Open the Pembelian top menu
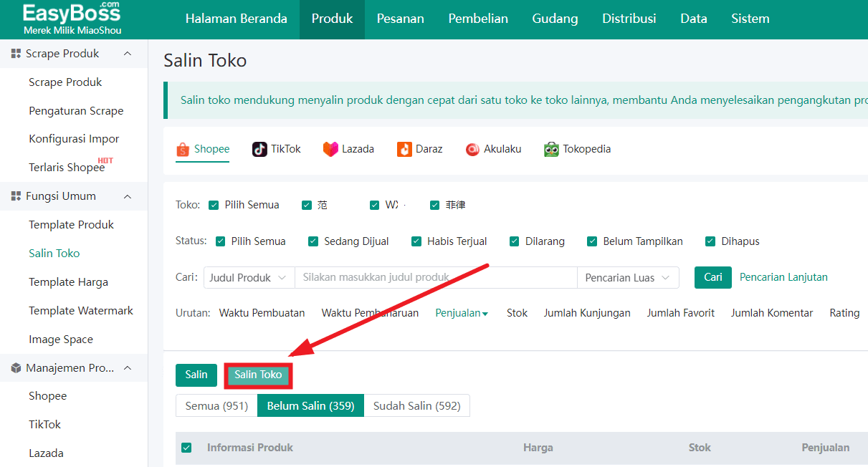Viewport: 868px width, 467px height. point(478,19)
